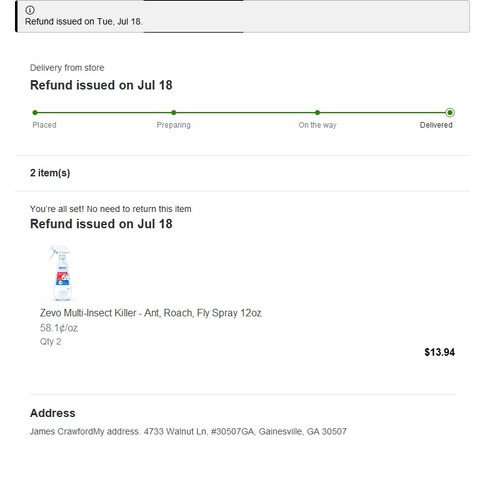Viewport: 500px width, 479px height.
Task: Click the 2 item(s) heading
Action: pos(50,173)
